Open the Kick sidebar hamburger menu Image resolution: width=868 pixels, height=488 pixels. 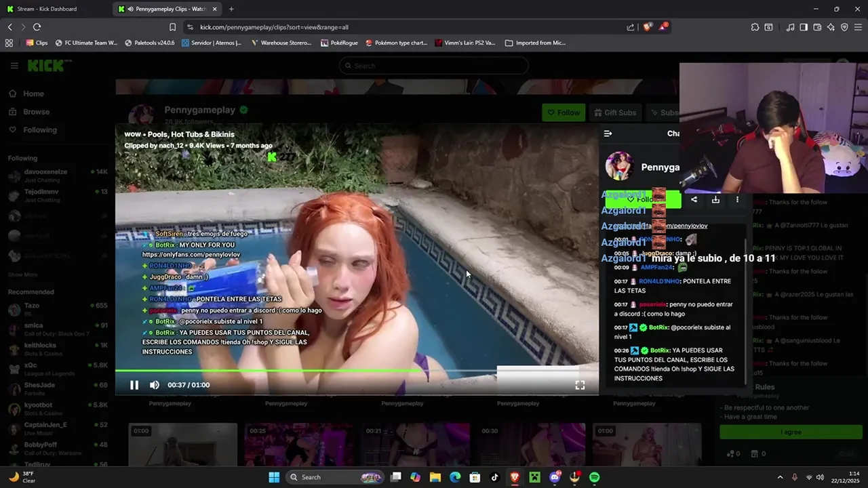[14, 66]
